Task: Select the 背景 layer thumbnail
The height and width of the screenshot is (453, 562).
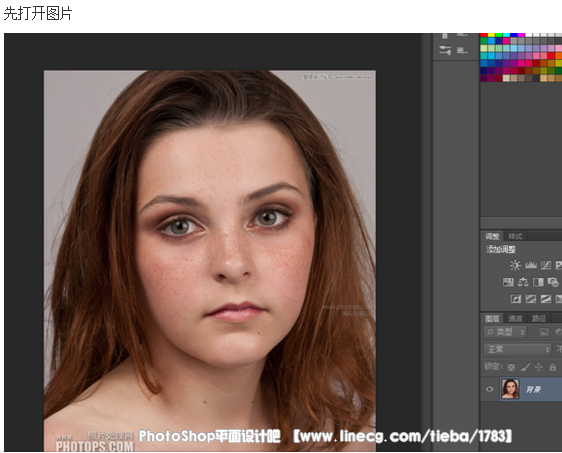Action: (510, 389)
